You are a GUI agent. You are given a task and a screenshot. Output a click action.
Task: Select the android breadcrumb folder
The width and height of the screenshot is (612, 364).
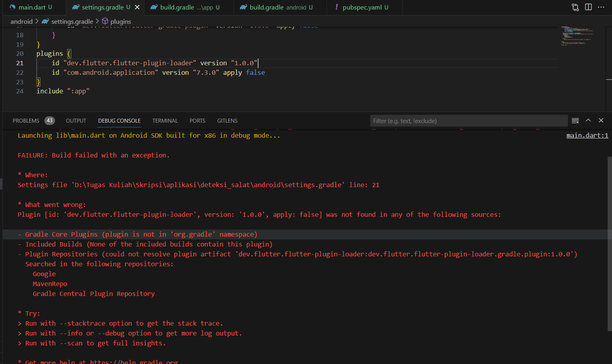tap(21, 21)
